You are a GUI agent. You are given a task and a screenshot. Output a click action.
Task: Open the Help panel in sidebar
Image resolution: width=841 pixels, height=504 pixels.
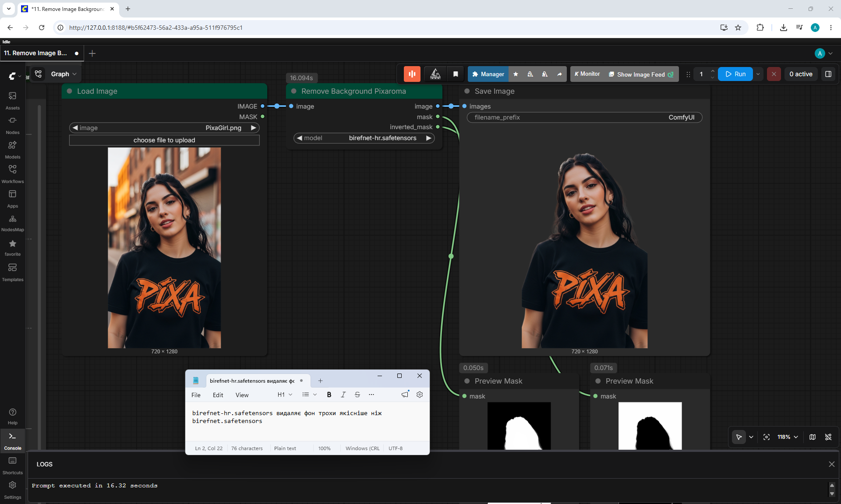[x=13, y=416]
